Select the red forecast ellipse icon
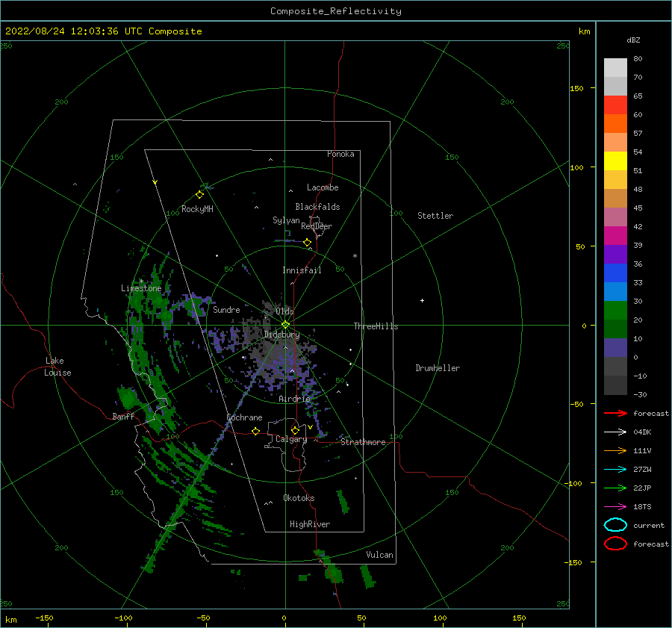Viewport: 672px width, 628px height. click(x=615, y=544)
